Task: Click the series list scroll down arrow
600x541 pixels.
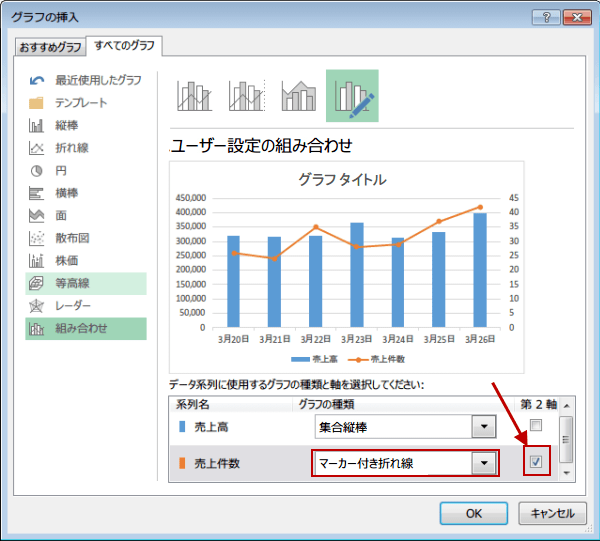Action: tap(567, 473)
